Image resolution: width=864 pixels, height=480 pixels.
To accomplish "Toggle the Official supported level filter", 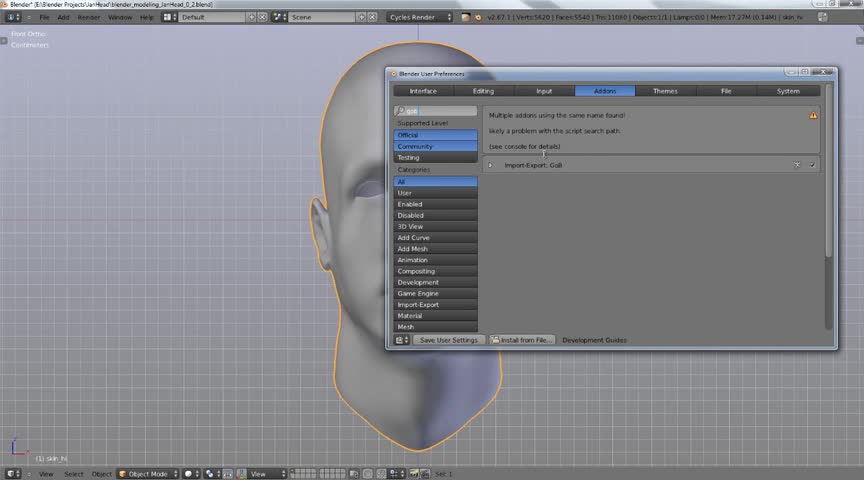I will [x=435, y=135].
